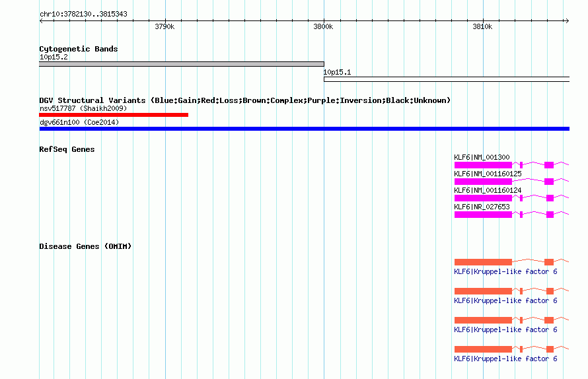
Task: Click the chr10:3782130..3815343 coordinates label
Action: pyautogui.click(x=83, y=14)
